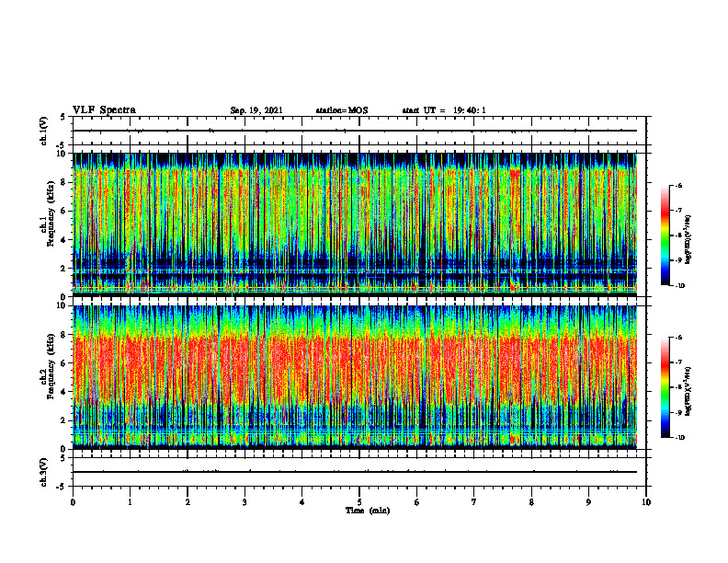Click the ch.3 voltage waveform trace
The height and width of the screenshot is (563, 728).
point(355,472)
